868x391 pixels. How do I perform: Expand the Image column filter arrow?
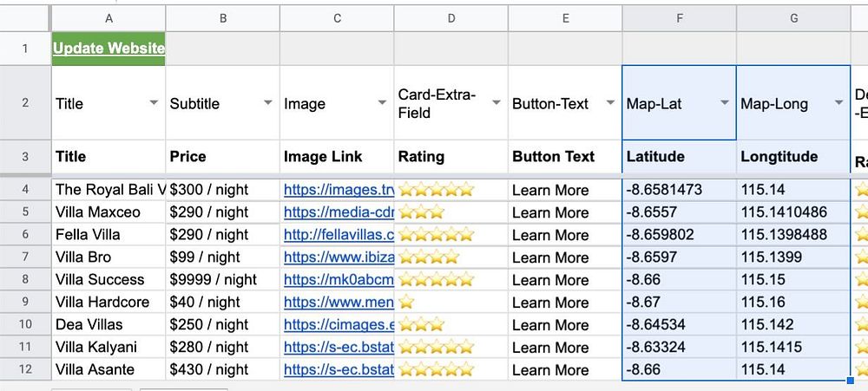[x=383, y=103]
